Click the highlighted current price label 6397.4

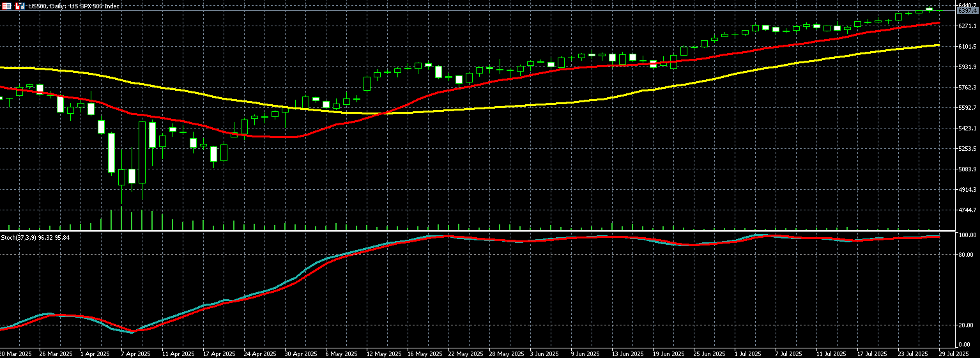965,11
